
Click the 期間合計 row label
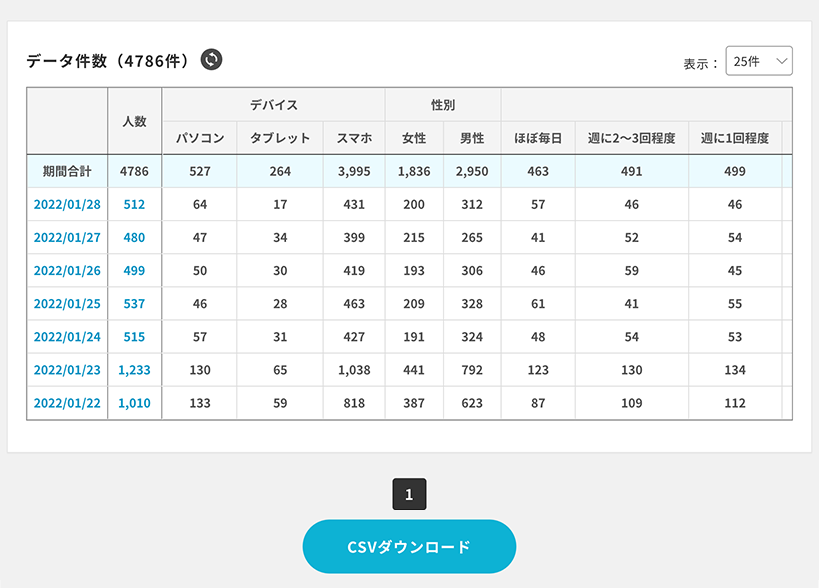point(66,171)
